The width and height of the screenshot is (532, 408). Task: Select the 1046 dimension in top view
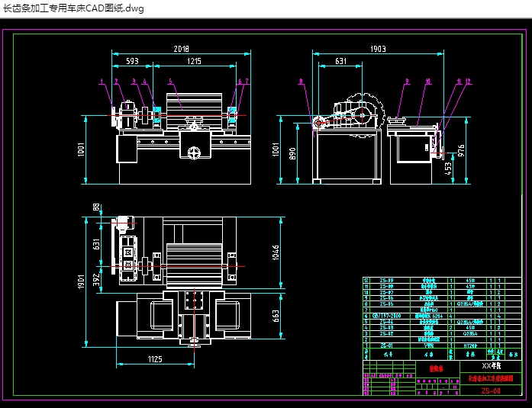276,252
